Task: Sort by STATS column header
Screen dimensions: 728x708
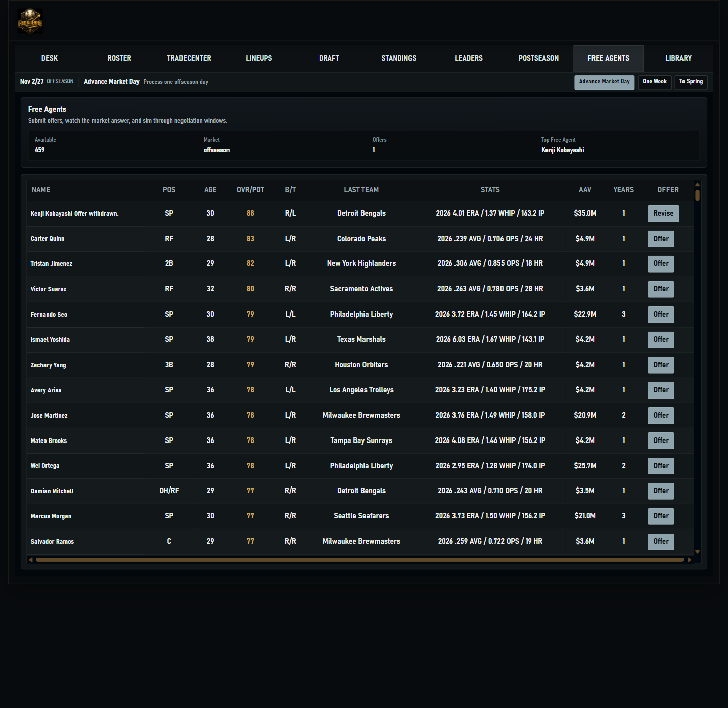Action: coord(490,190)
